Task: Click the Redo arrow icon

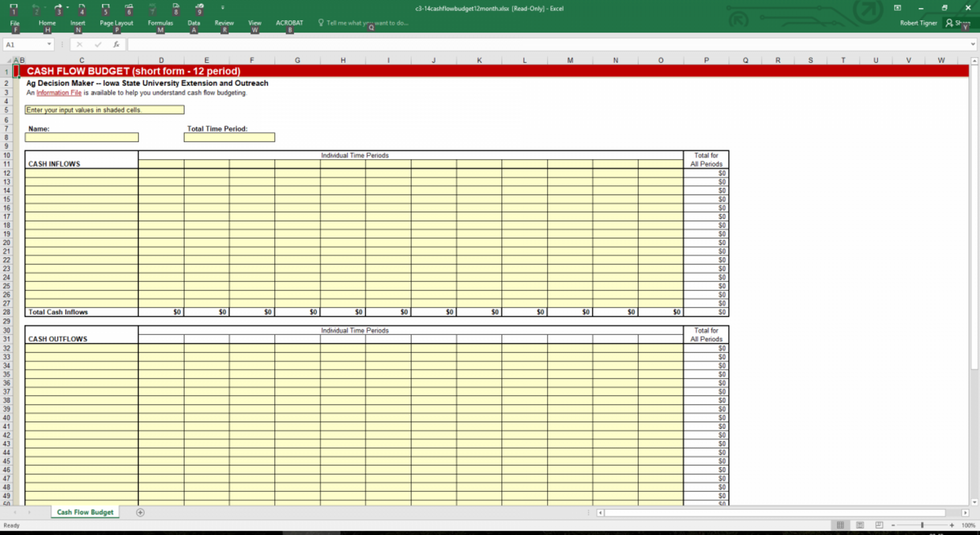Action: coord(58,8)
